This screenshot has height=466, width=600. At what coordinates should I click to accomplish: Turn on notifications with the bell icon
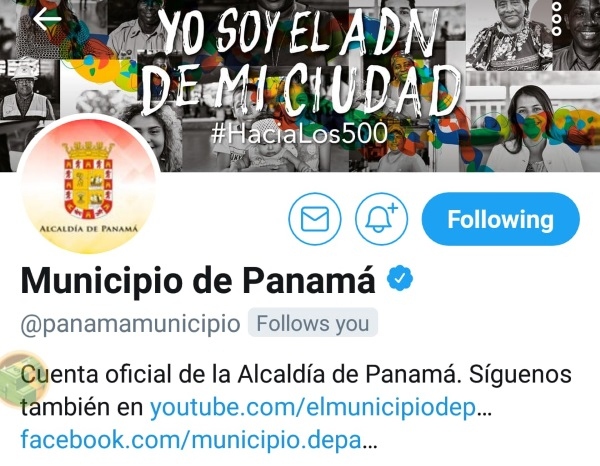(x=381, y=219)
